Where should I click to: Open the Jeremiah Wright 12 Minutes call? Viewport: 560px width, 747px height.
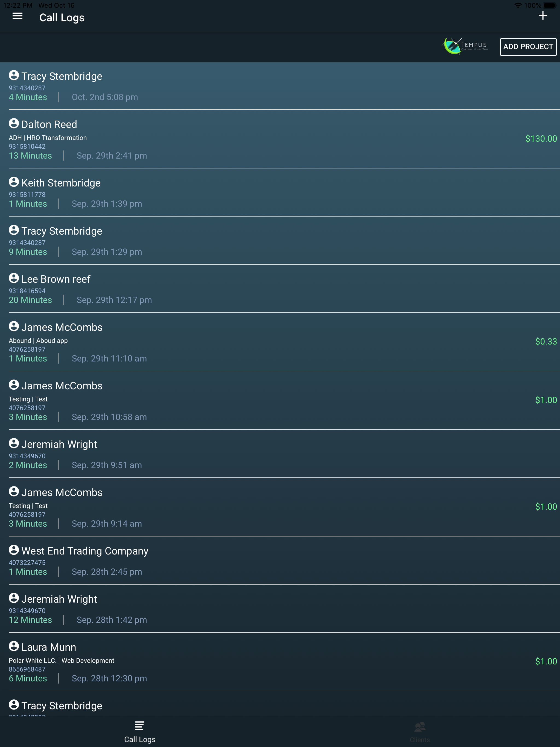click(280, 609)
